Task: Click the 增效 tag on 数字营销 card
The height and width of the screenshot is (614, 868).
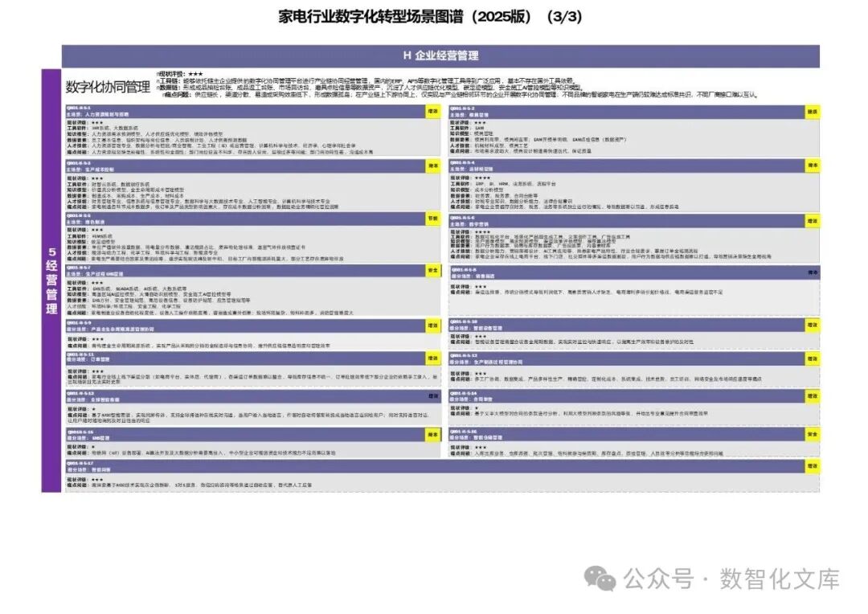Action: (812, 221)
